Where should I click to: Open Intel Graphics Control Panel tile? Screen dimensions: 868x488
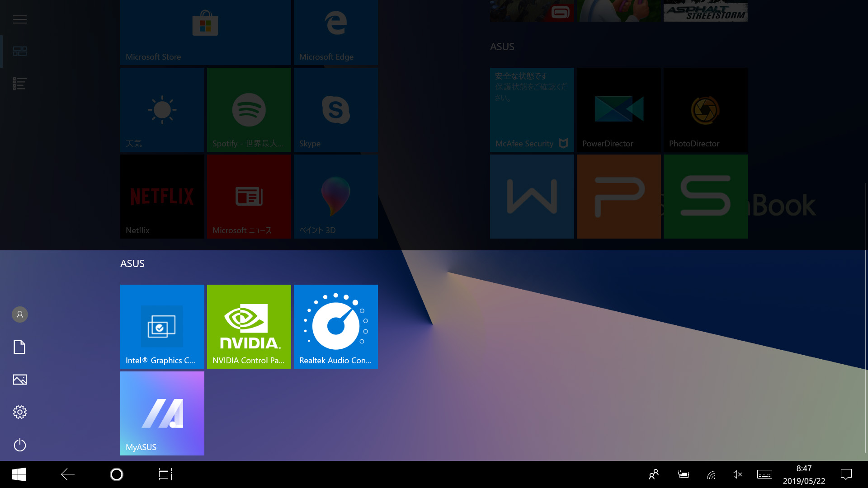coord(162,326)
